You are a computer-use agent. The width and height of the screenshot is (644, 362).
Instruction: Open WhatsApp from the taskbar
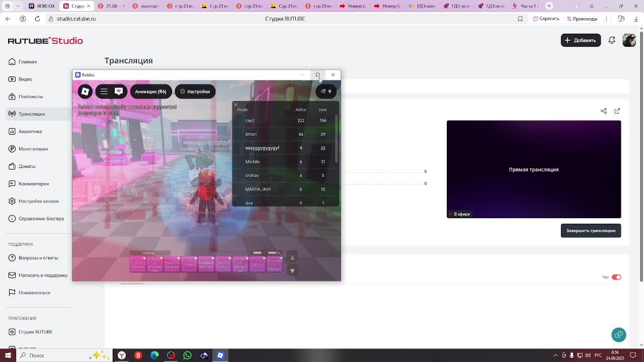click(x=187, y=355)
